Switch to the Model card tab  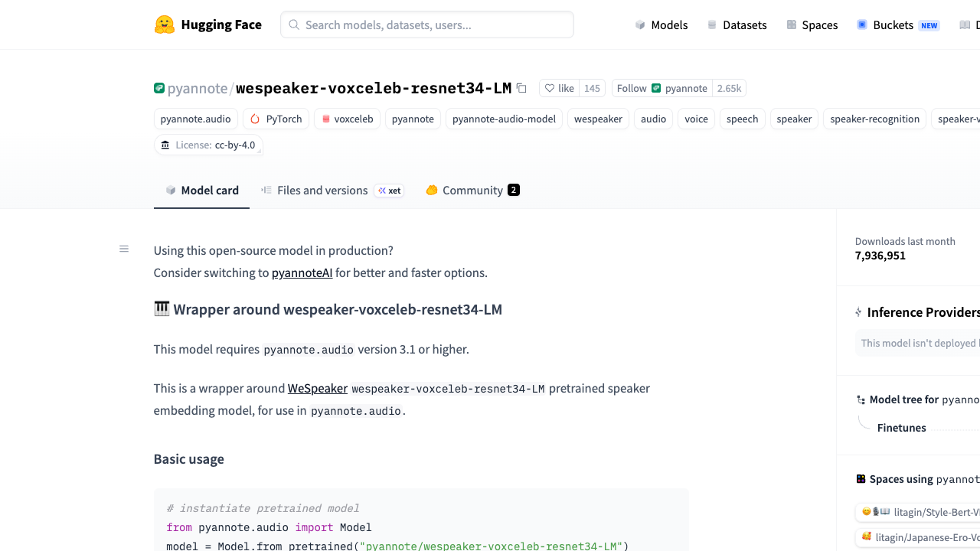(x=201, y=190)
